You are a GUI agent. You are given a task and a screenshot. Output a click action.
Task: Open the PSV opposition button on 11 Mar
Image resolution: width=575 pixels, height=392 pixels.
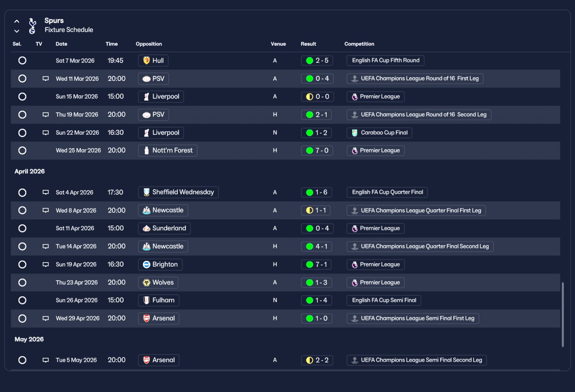154,79
